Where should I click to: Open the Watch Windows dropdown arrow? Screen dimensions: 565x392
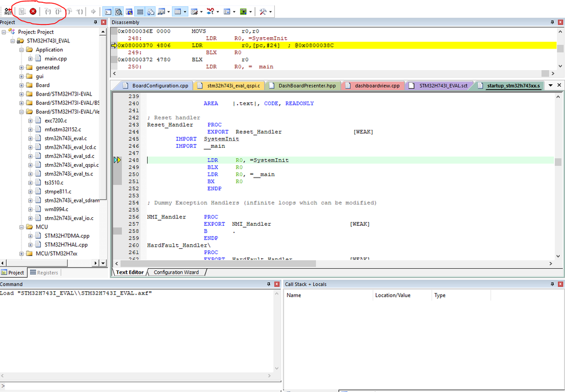tap(169, 11)
